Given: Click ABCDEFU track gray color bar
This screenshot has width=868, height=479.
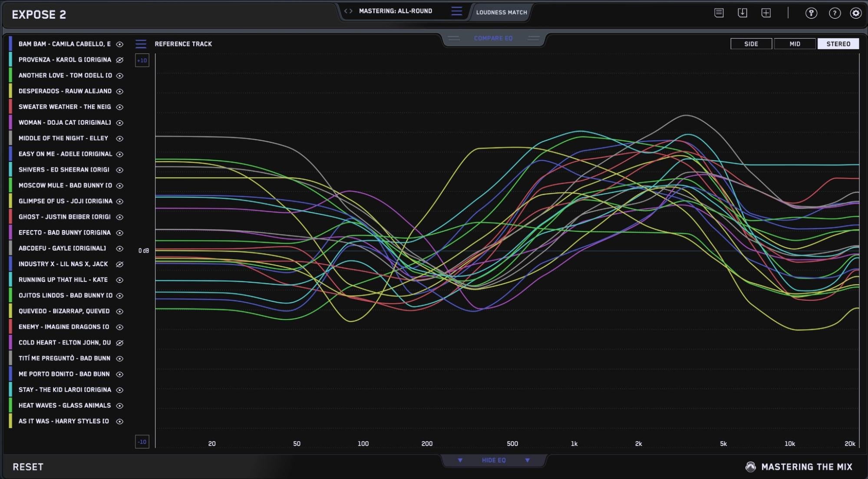Looking at the screenshot, I should (10, 248).
